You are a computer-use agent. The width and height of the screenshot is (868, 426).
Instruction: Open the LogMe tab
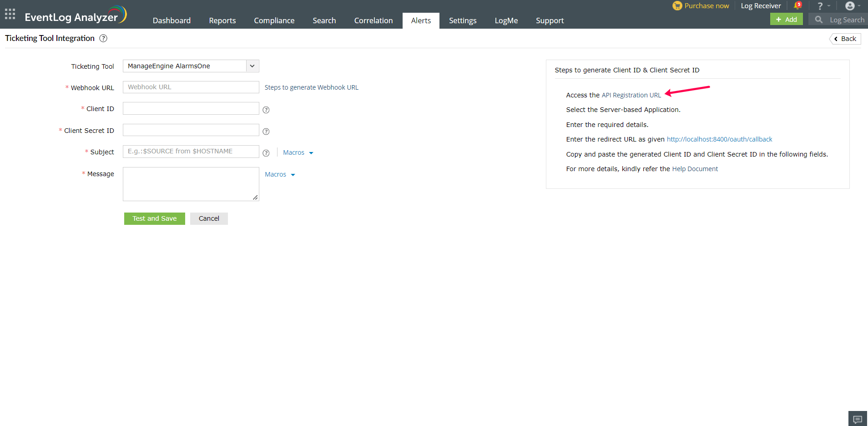[506, 20]
